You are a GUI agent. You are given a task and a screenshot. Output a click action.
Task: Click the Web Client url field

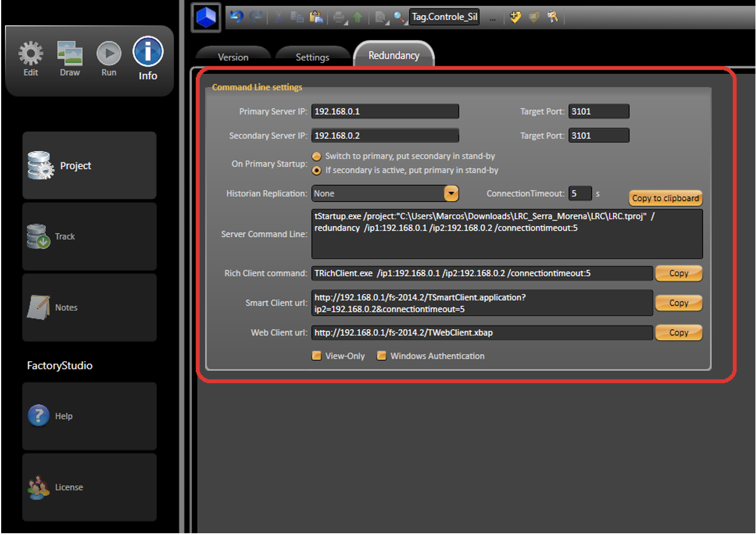(x=482, y=333)
